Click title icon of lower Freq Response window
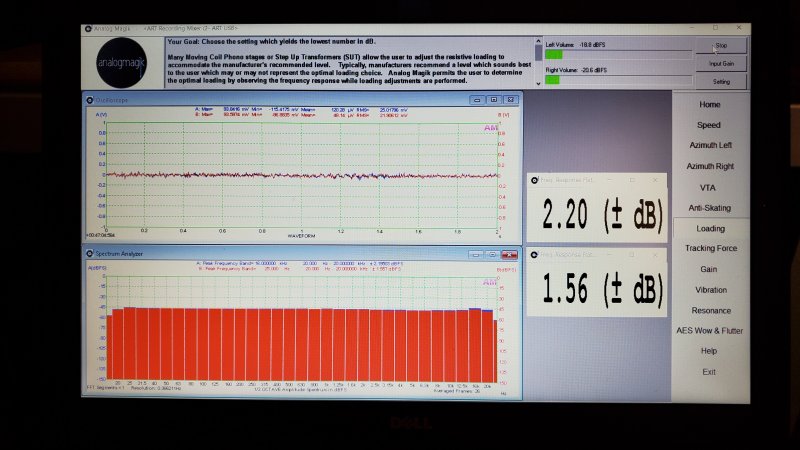This screenshot has height=450, width=800. [534, 255]
